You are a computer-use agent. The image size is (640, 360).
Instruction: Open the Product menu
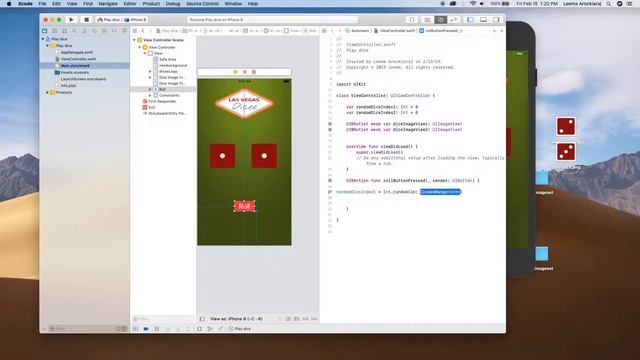point(151,4)
